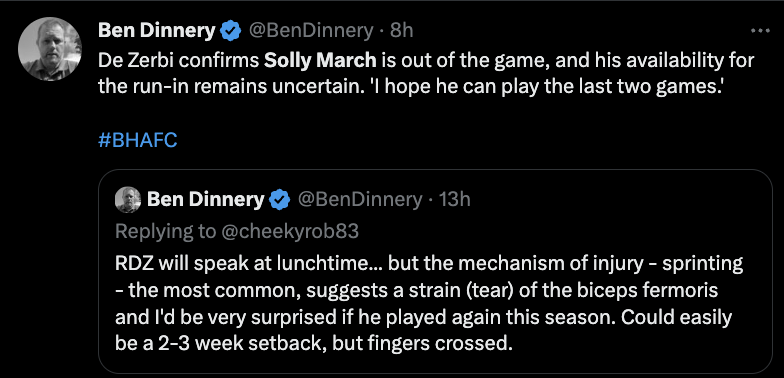784x378 pixels.
Task: Click Ben Dinnery's large profile avatar
Action: (x=50, y=49)
